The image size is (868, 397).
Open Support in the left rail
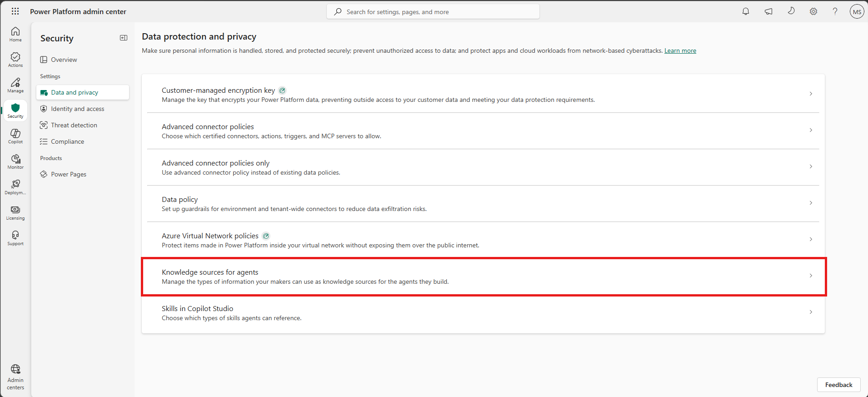coord(15,238)
